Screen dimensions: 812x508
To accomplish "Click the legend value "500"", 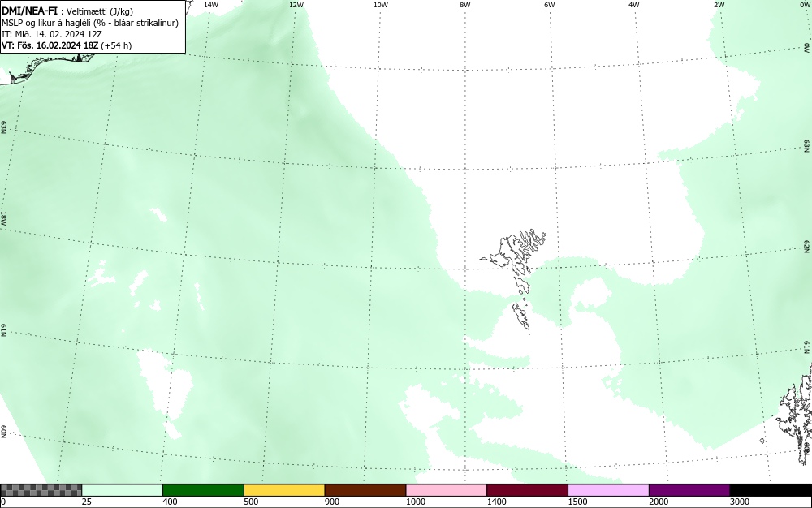I will (251, 502).
